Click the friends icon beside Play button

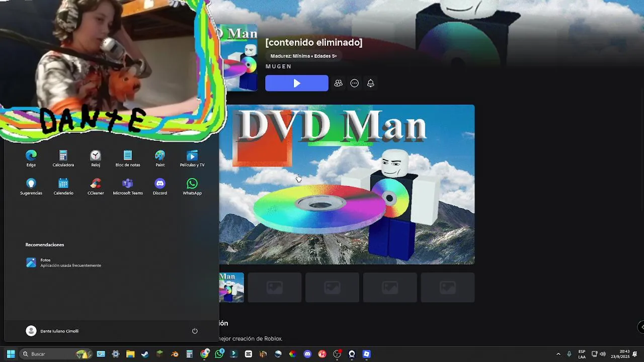point(339,83)
